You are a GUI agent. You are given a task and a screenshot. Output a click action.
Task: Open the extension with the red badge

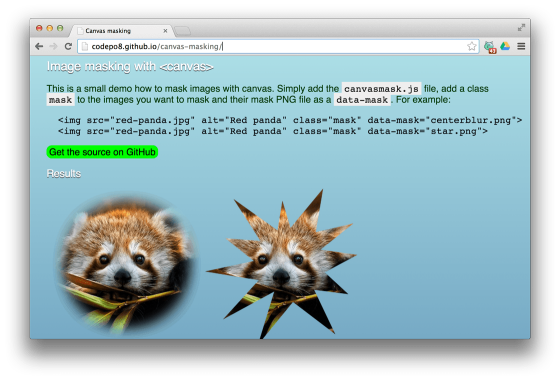pyautogui.click(x=490, y=47)
